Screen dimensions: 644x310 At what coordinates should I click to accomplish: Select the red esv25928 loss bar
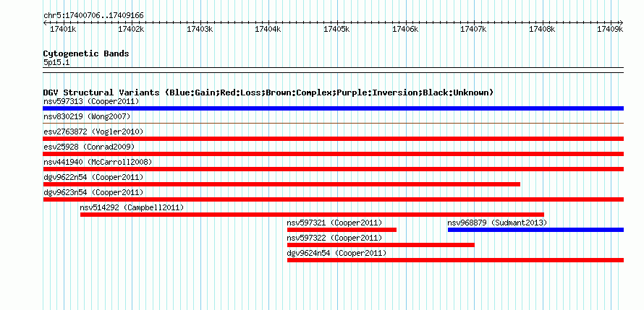[333, 154]
